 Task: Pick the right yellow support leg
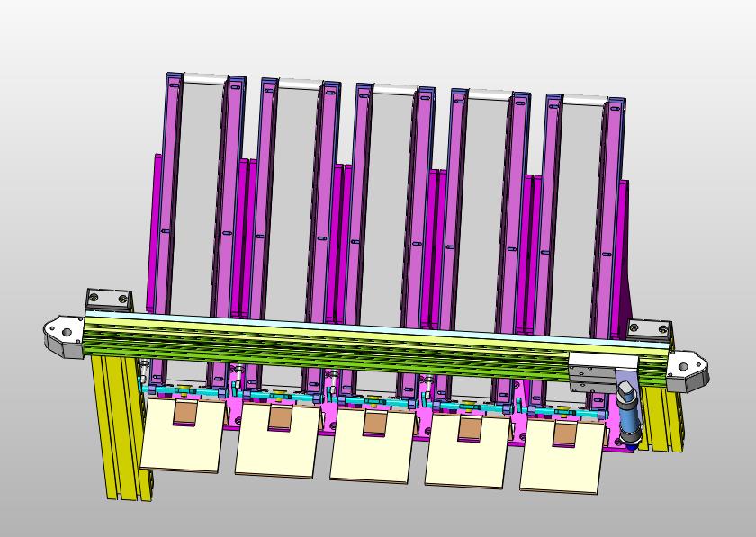[x=661, y=417]
